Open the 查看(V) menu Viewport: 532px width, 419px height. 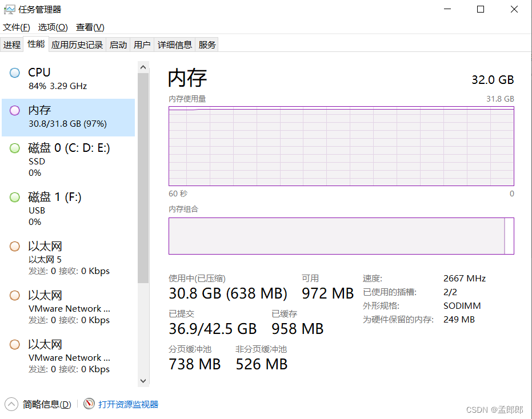90,27
